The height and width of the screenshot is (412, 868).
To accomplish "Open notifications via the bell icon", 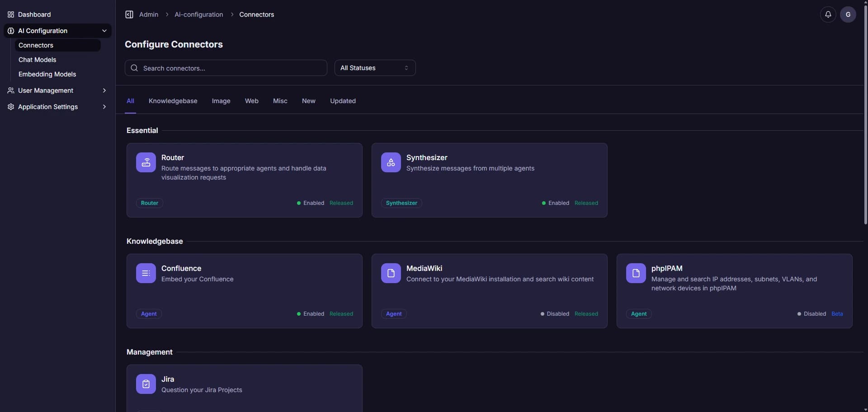I will [x=828, y=14].
